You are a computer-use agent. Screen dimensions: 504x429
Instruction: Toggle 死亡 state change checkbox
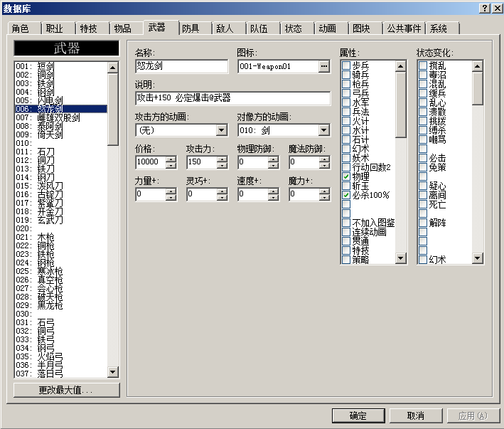[423, 204]
